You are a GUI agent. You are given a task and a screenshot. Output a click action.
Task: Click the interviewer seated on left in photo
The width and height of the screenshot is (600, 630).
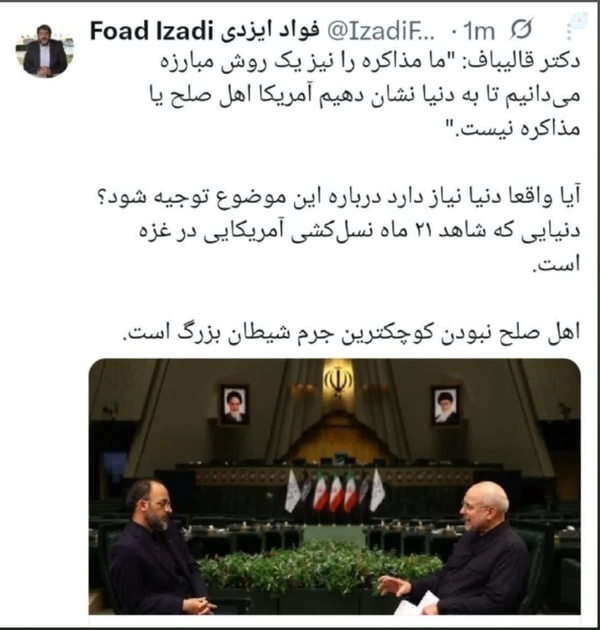pyautogui.click(x=159, y=546)
